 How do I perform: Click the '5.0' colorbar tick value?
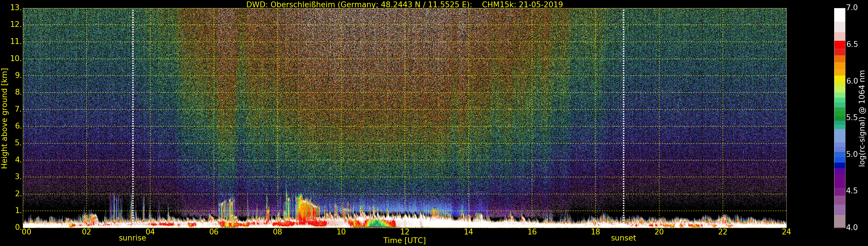[x=852, y=154]
